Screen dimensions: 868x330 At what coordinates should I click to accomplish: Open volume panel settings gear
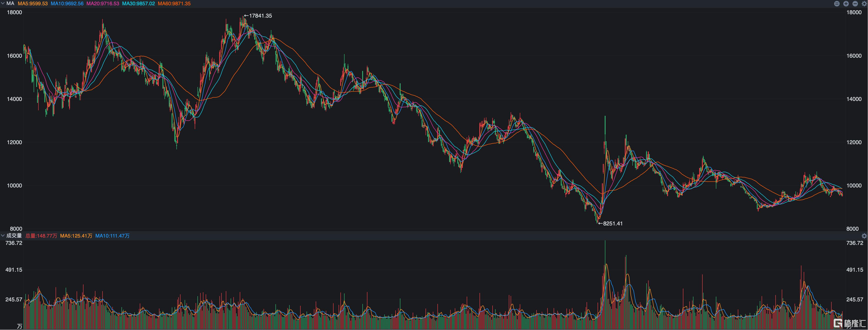[864, 236]
